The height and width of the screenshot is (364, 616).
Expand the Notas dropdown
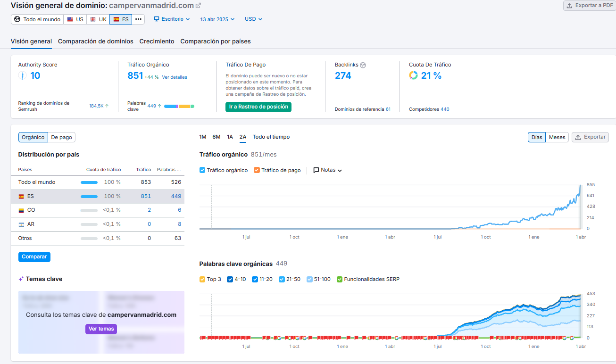click(x=327, y=170)
